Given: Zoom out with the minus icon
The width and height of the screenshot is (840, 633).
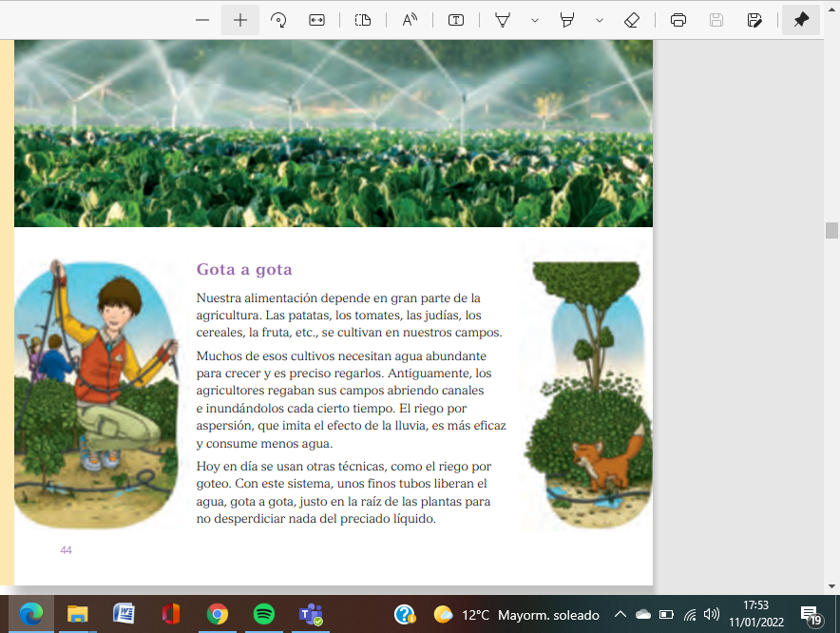Looking at the screenshot, I should tap(202, 20).
